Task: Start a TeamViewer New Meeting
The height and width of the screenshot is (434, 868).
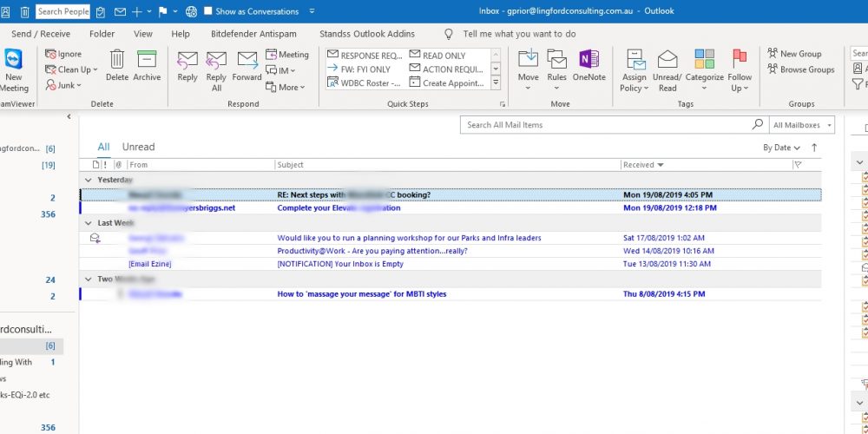Action: pos(13,70)
